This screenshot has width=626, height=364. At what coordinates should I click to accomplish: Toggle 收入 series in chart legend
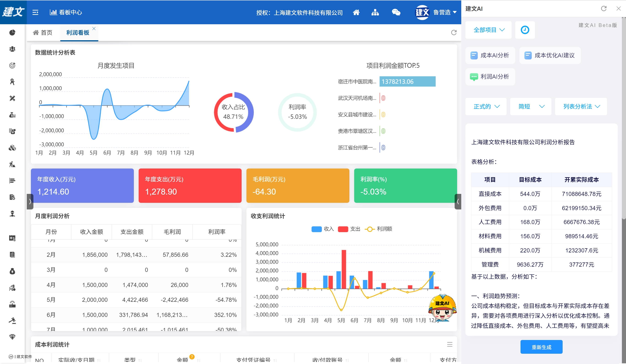(322, 229)
